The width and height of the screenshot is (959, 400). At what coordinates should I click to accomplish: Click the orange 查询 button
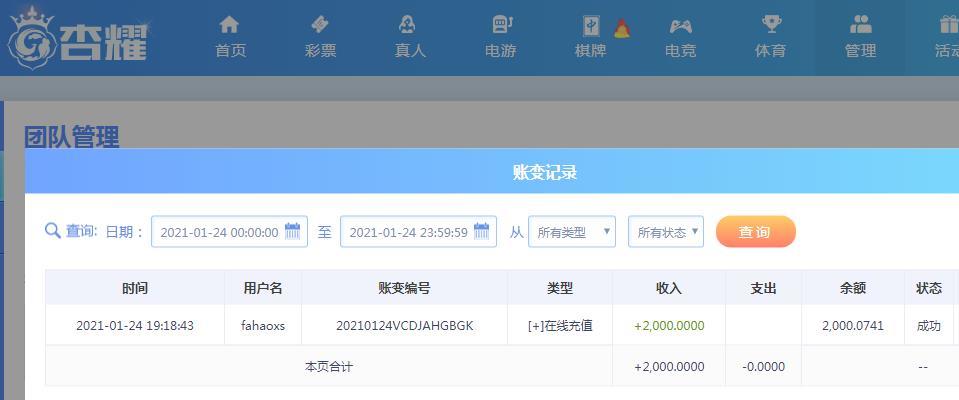tap(755, 232)
